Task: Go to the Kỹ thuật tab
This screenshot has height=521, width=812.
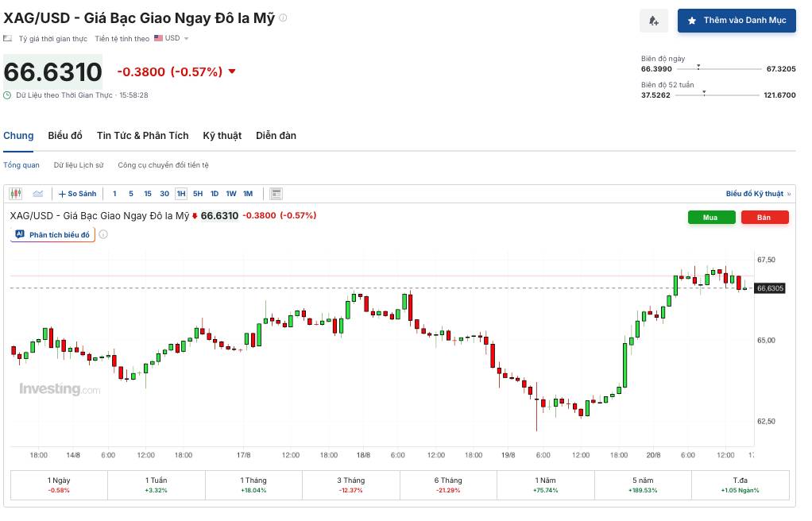Action: pos(222,136)
